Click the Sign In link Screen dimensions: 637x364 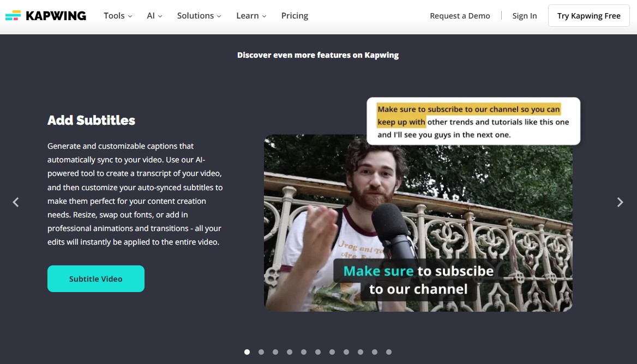coord(525,16)
